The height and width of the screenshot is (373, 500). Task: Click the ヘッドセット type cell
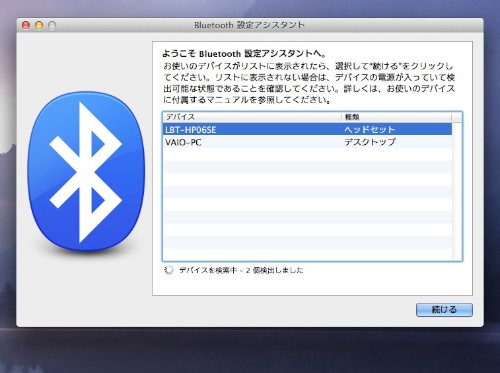click(370, 129)
